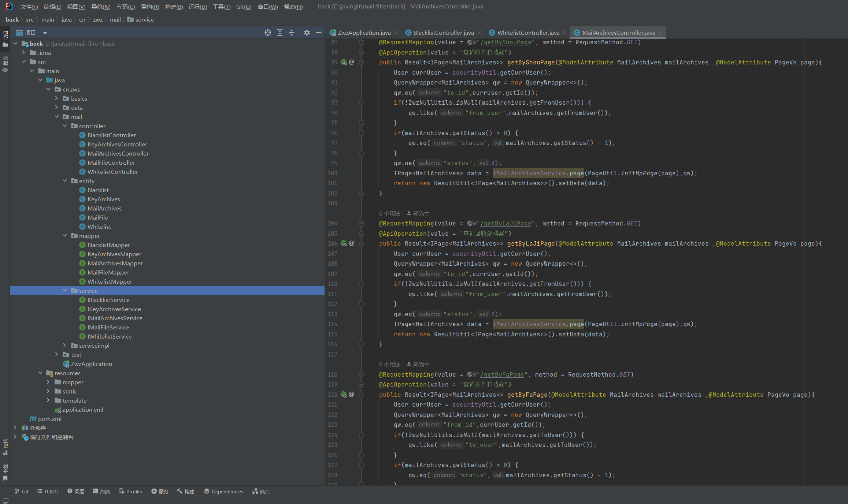
Task: Open the Git(G) menu
Action: coord(244,7)
